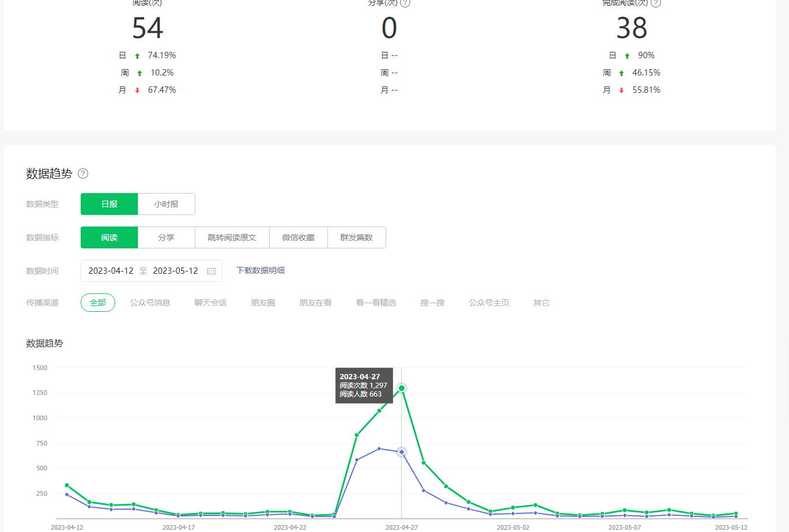Select 阅读 metric tab
This screenshot has width=789, height=532.
click(110, 237)
